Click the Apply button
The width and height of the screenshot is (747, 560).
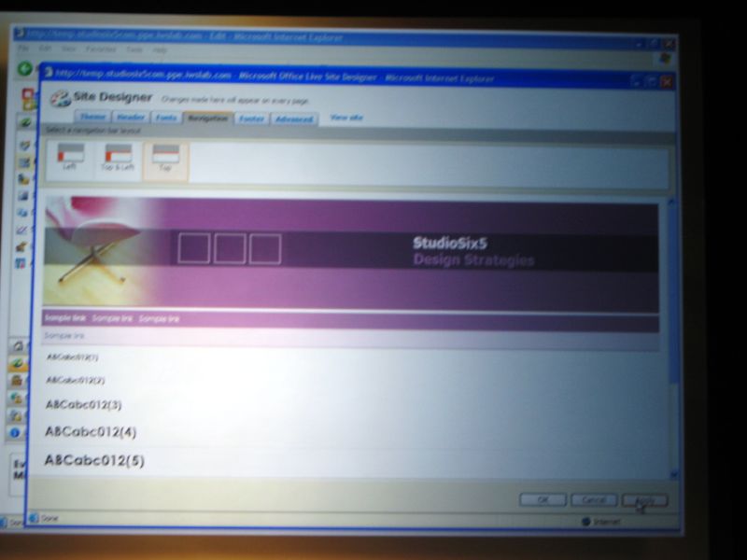coord(644,500)
